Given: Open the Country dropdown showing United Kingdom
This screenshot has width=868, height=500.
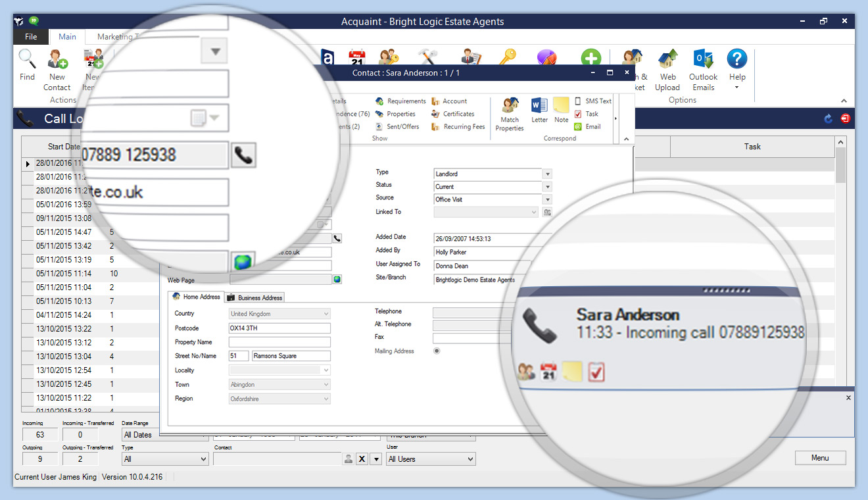Looking at the screenshot, I should point(326,314).
